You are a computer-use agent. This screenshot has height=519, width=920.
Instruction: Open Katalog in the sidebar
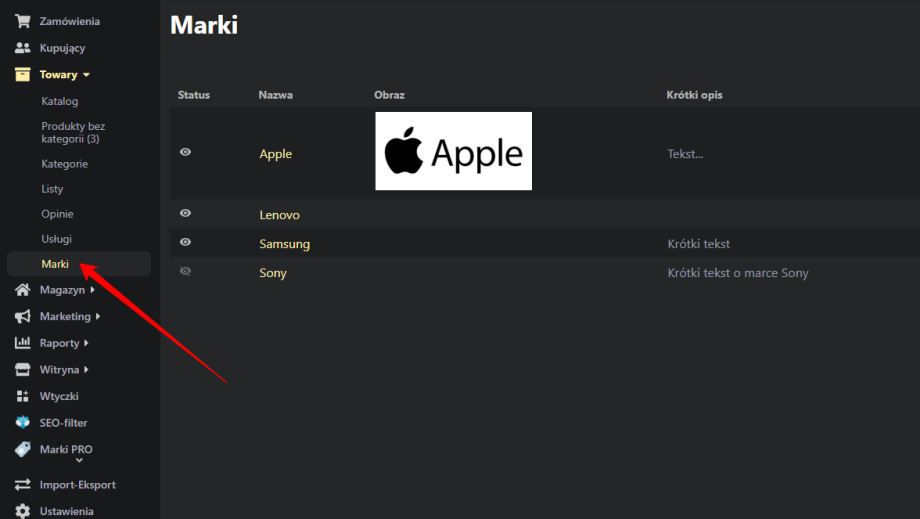click(59, 101)
